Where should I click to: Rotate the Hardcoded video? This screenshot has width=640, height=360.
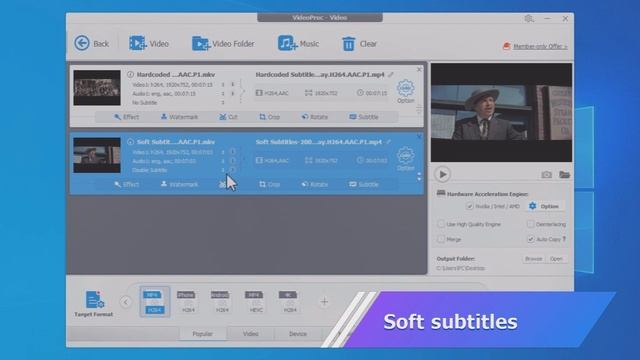pos(315,117)
